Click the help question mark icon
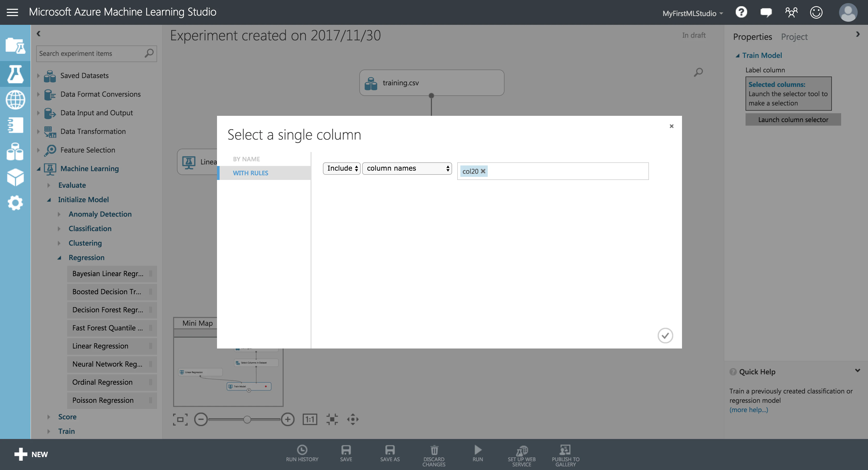 [x=741, y=12]
